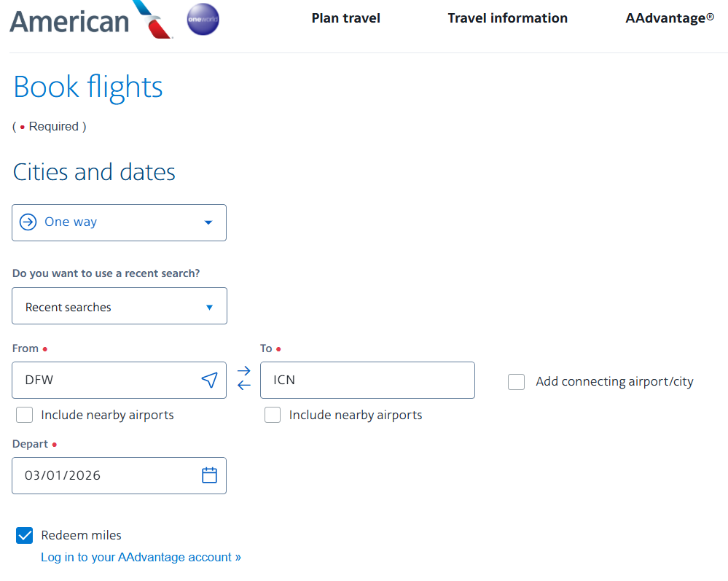Open the calendar icon in Depart field
728x581 pixels.
click(x=209, y=475)
